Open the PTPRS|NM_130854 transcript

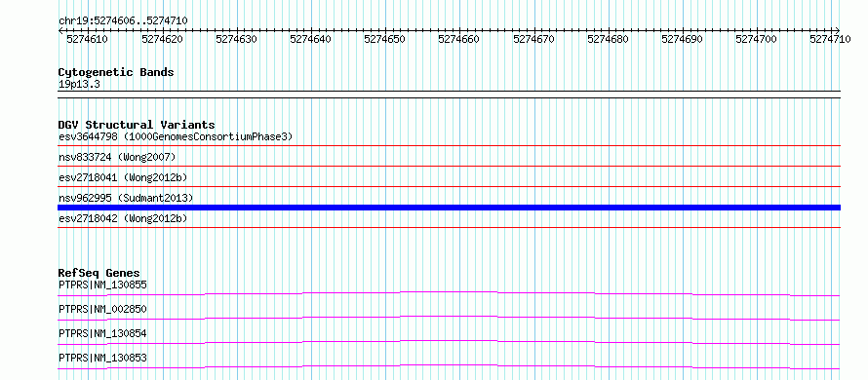click(102, 333)
